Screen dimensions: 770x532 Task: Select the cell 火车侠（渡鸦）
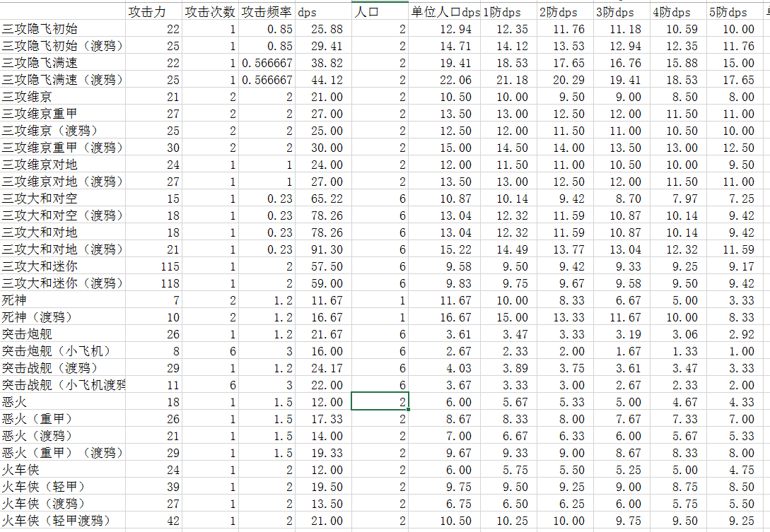[62, 504]
